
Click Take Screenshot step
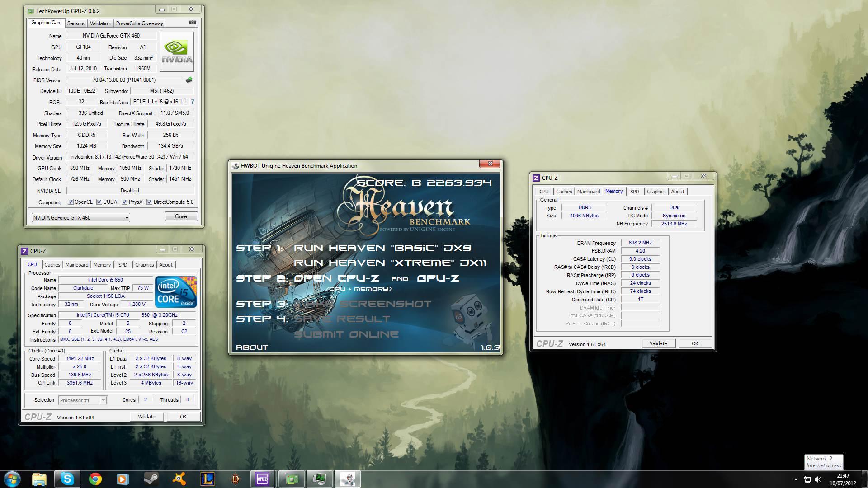[363, 304]
